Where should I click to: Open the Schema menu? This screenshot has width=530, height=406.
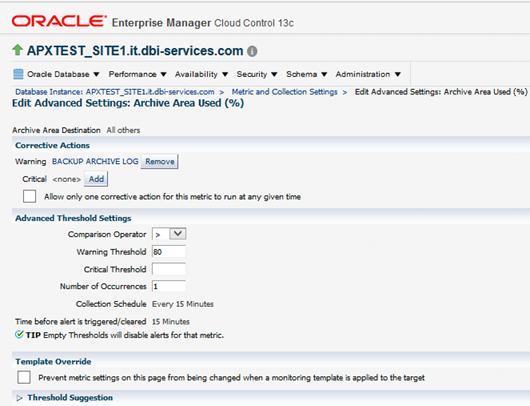click(x=306, y=74)
